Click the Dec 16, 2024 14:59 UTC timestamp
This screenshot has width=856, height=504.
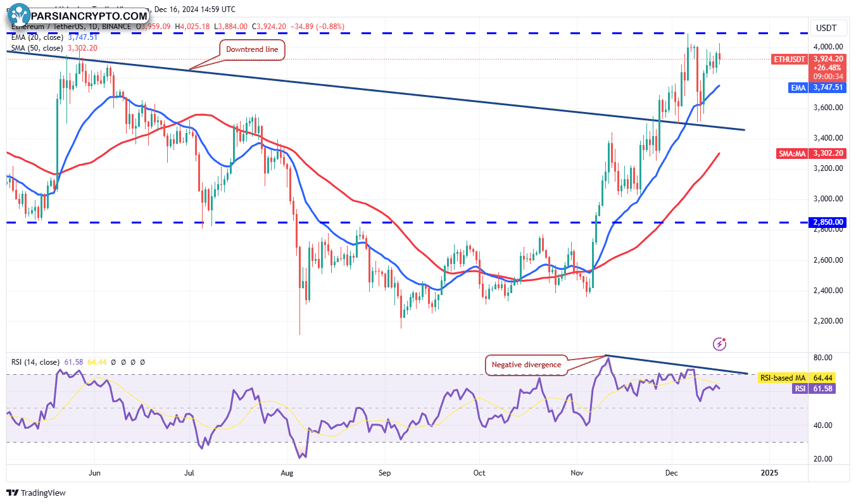(194, 9)
